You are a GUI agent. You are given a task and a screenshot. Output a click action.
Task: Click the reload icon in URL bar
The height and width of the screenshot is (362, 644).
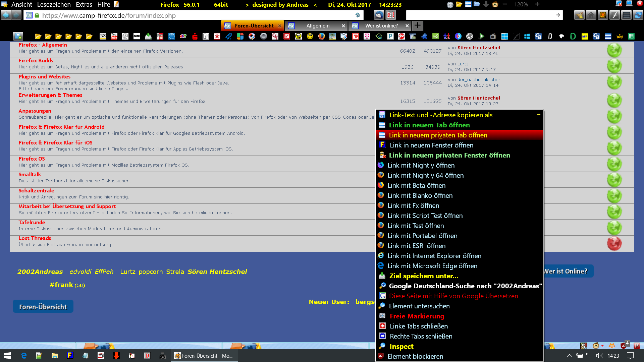[x=358, y=15]
